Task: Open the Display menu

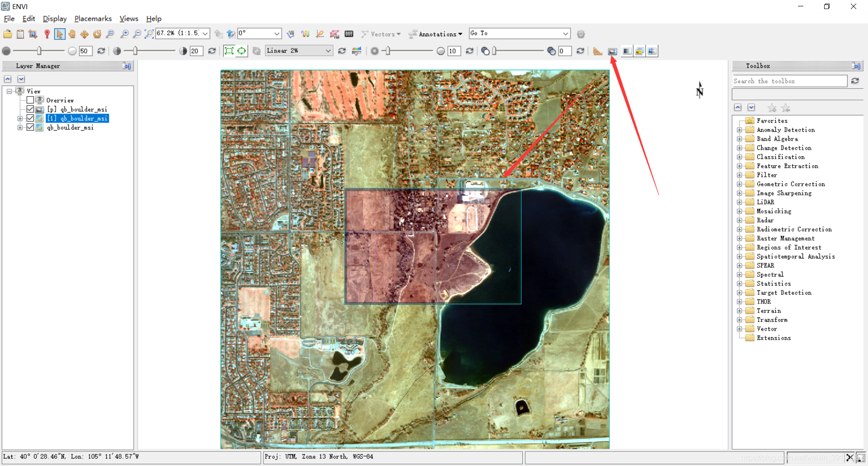Action: (x=55, y=19)
